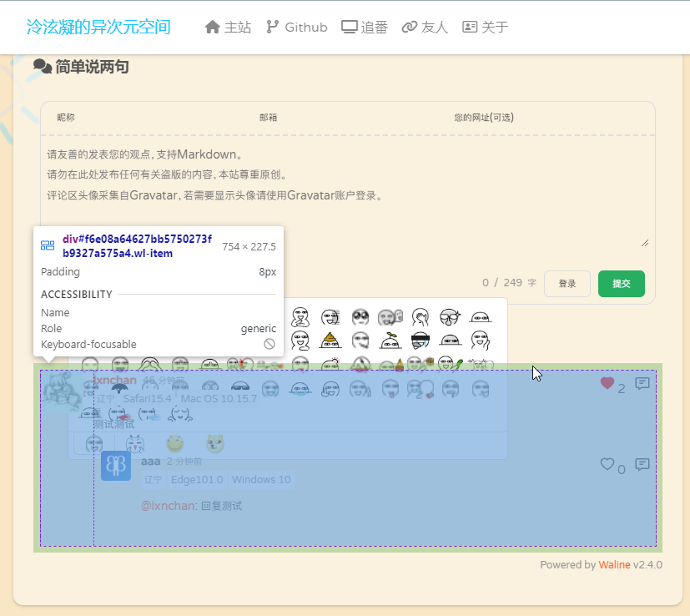Screen dimensions: 690x616
Task: Click the comments icon beside 简单说两句 heading
Action: (x=42, y=66)
